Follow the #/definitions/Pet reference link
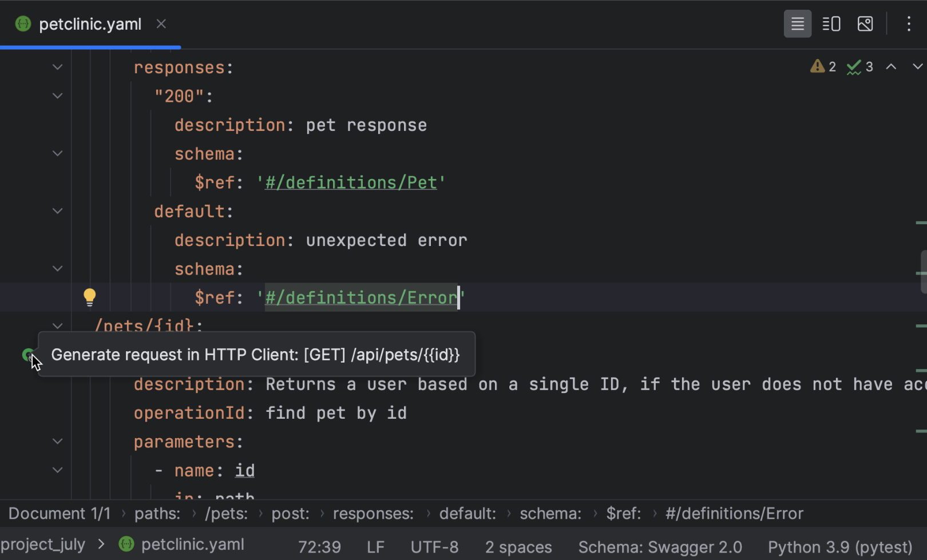 [351, 182]
